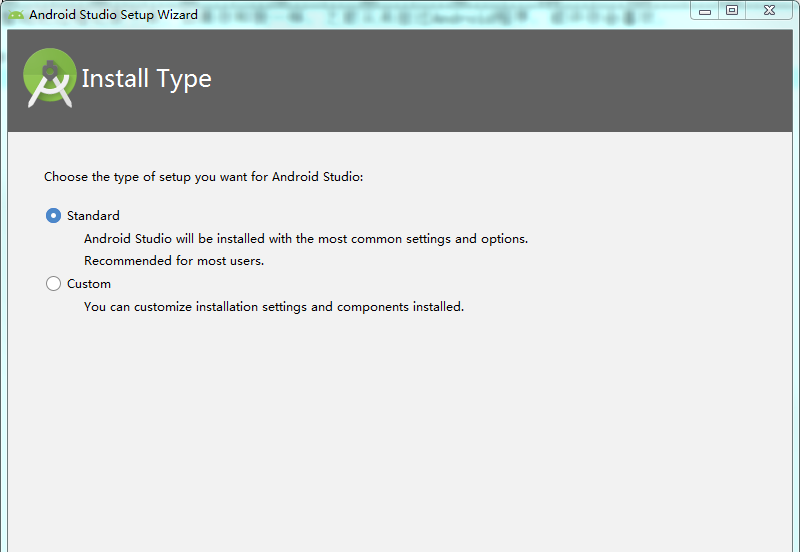Click 'Recommended for most users.' text

(174, 261)
